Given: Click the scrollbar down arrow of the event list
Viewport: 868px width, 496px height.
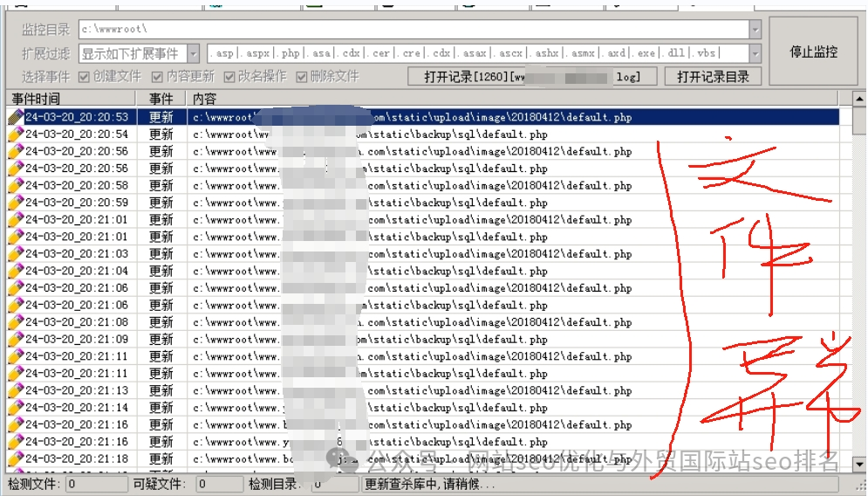Looking at the screenshot, I should coord(859,464).
